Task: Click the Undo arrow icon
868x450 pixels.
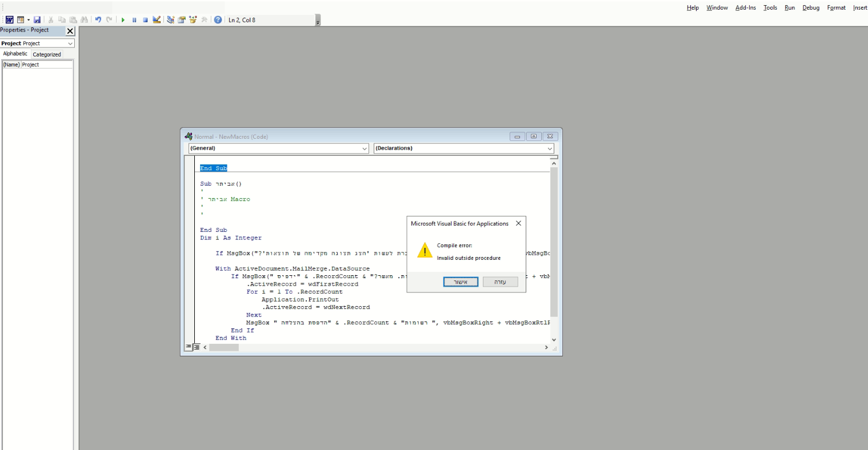Action: 98,20
